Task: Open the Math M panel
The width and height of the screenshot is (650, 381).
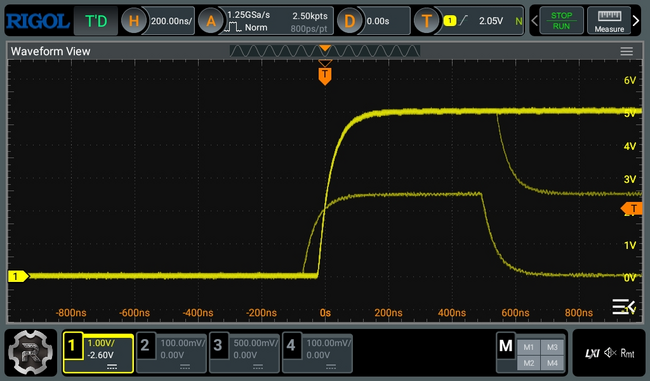Action: (x=506, y=345)
